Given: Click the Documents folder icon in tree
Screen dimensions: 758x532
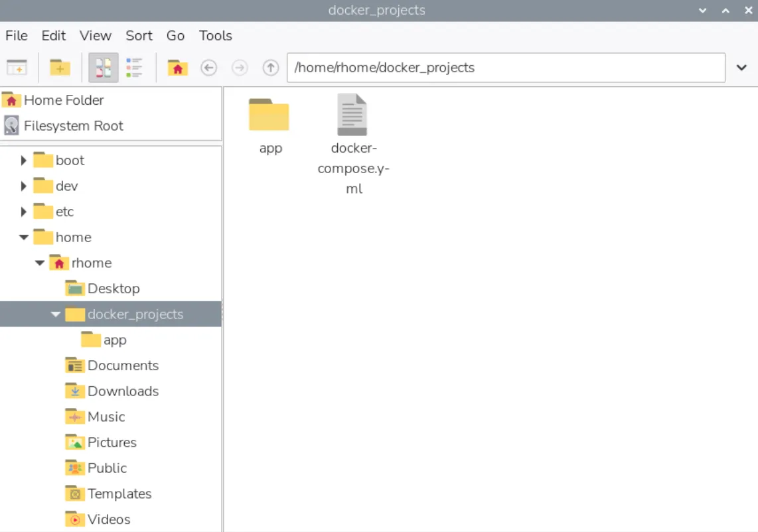Looking at the screenshot, I should [74, 365].
